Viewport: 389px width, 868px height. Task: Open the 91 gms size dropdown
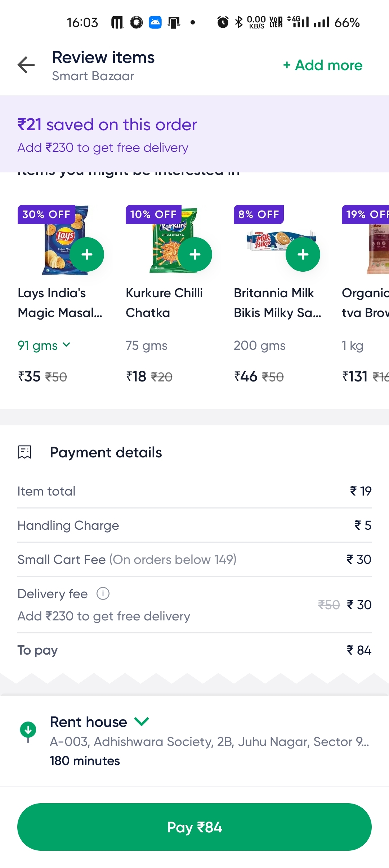pyautogui.click(x=44, y=345)
